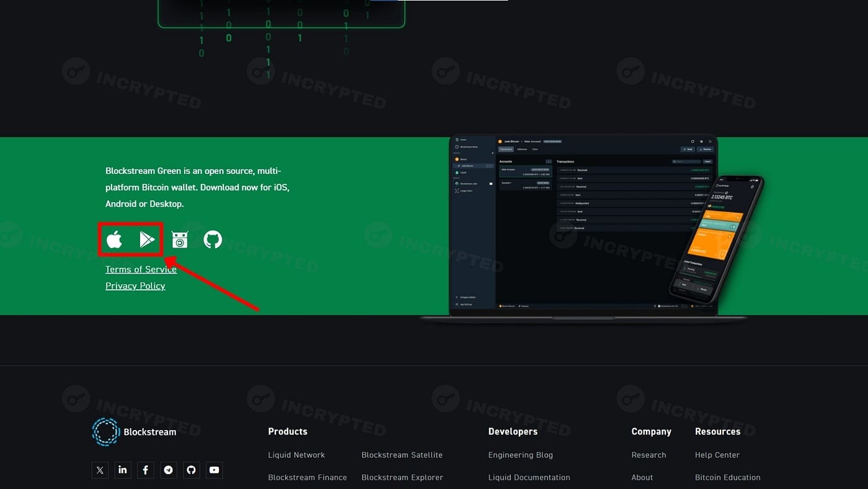The height and width of the screenshot is (489, 868).
Task: Go to the Liquid Network page
Action: point(296,455)
